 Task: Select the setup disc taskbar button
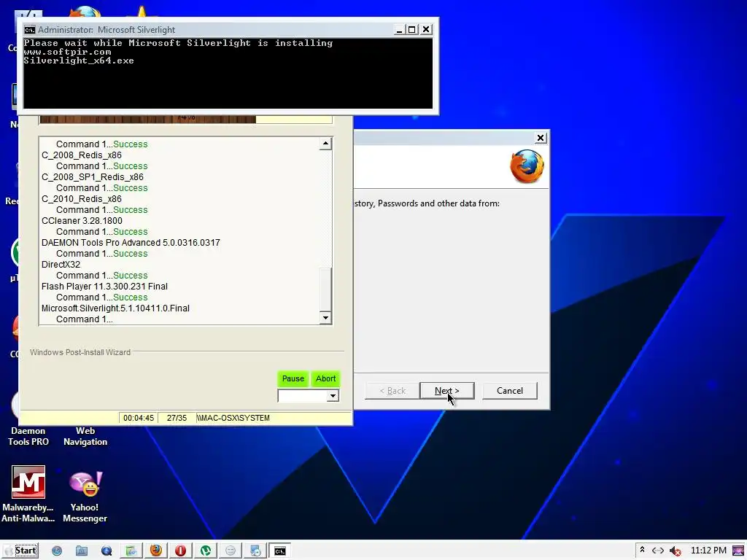pos(255,551)
